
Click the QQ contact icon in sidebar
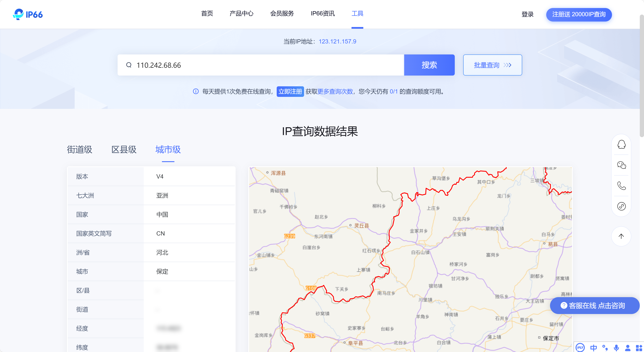tap(621, 145)
